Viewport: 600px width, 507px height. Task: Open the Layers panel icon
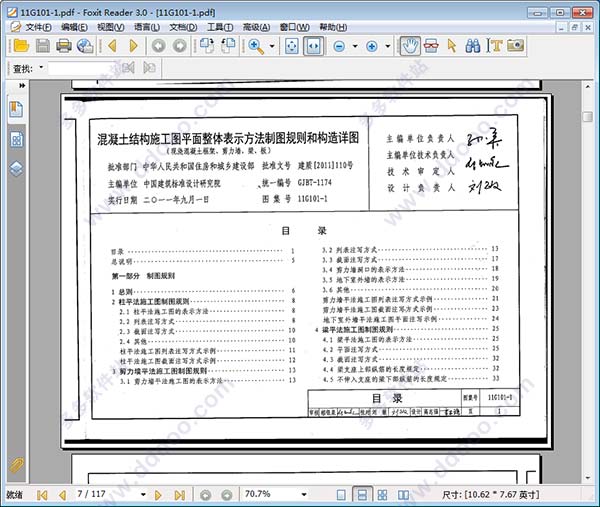tap(16, 168)
